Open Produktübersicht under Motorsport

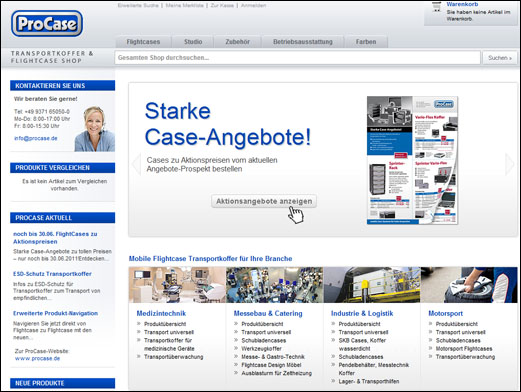point(457,324)
